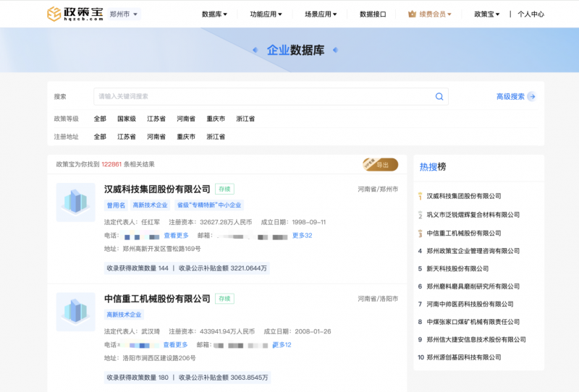This screenshot has height=392, width=579.
Task: Click the 汉威科技集团 company building thumbnail
Action: (x=76, y=203)
